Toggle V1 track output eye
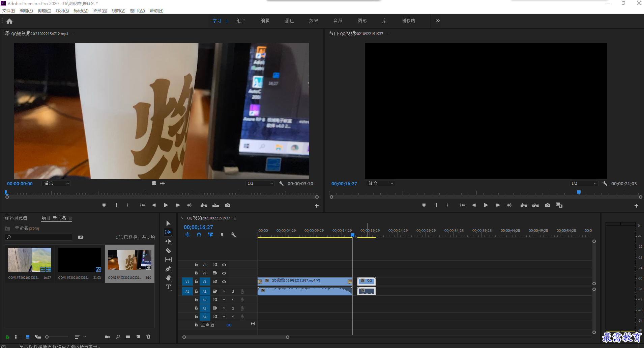This screenshot has width=644, height=348. (x=224, y=282)
